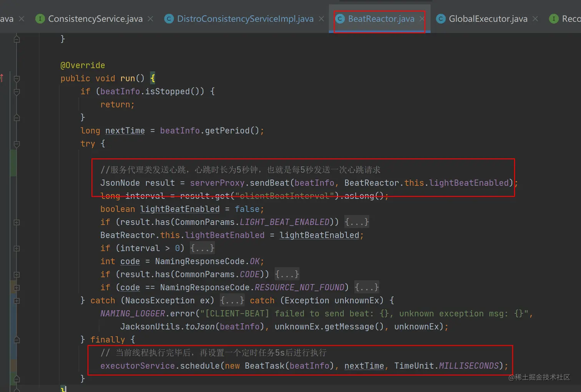Click the false literal on lightBeatEnabled line
The width and height of the screenshot is (581, 392).
click(247, 209)
